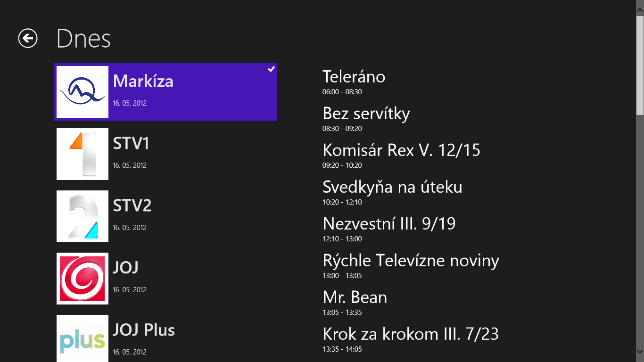Click the JOJ Plus logo
The image size is (644, 362).
point(83,338)
